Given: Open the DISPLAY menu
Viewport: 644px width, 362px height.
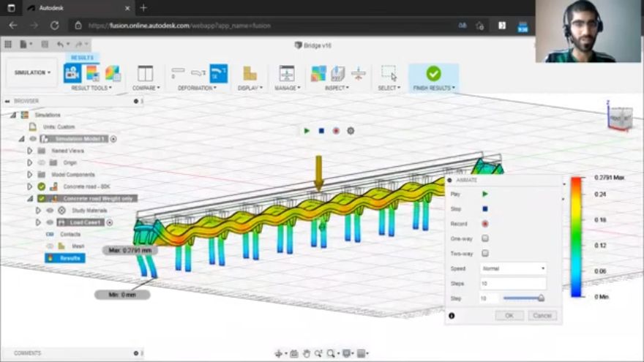Looking at the screenshot, I should point(250,88).
